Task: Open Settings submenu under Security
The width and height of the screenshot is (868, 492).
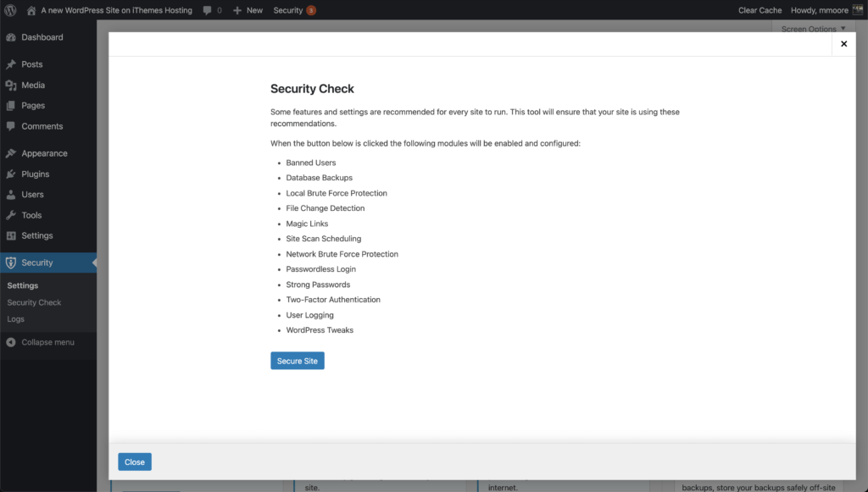Action: (x=23, y=285)
